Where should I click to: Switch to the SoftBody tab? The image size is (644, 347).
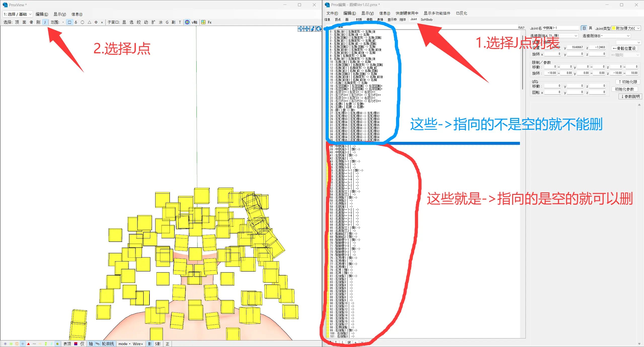427,19
